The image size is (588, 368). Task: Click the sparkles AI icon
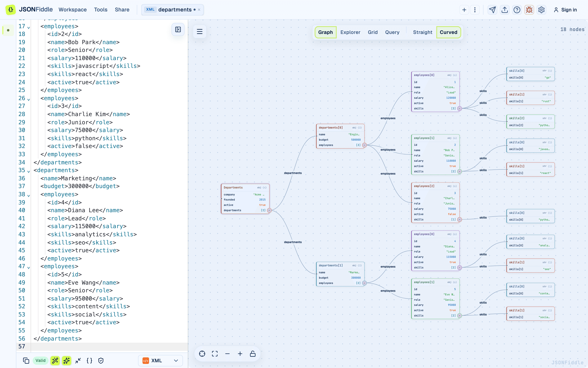pyautogui.click(x=66, y=360)
